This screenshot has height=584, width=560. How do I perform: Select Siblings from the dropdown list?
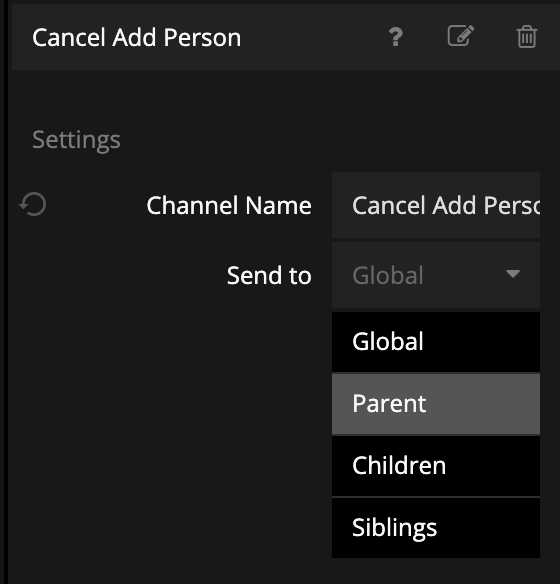coord(436,528)
